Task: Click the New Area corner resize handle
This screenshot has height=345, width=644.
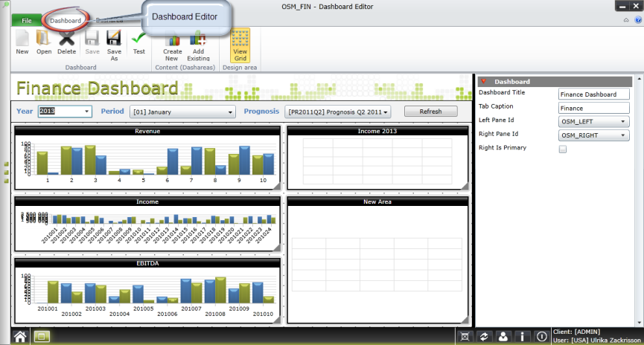Action: pos(465,320)
